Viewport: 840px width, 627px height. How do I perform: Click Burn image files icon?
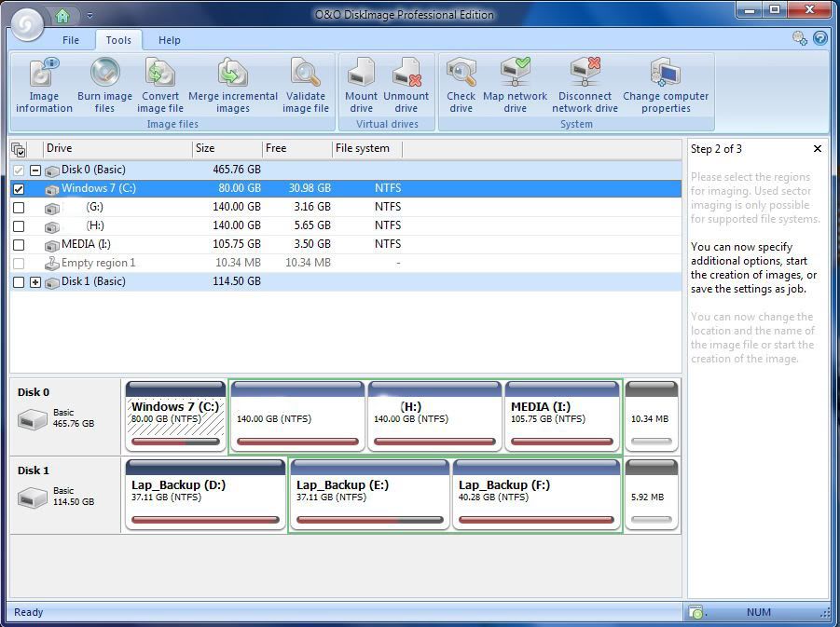tap(104, 86)
